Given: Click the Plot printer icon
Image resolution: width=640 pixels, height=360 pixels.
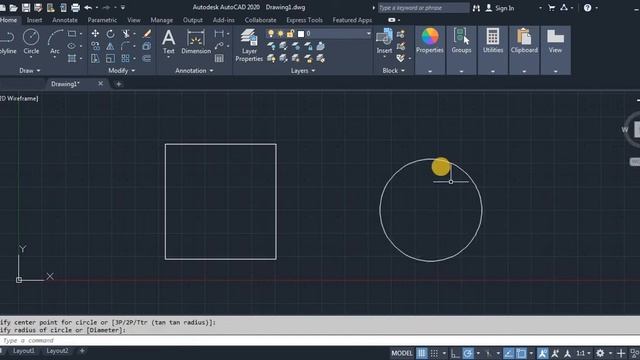Looking at the screenshot, I should pyautogui.click(x=76, y=7).
